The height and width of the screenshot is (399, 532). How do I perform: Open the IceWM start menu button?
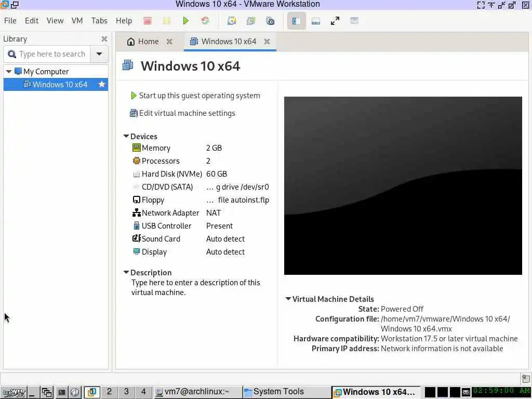(x=14, y=392)
